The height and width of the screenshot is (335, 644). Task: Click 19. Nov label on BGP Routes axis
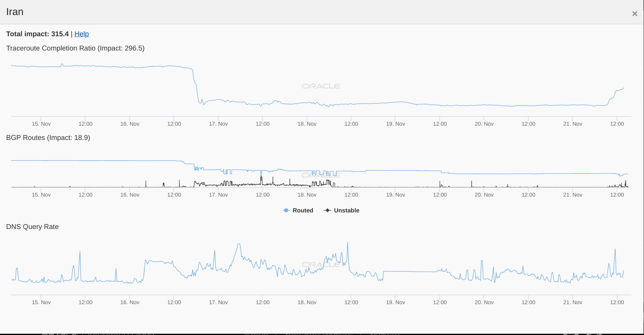pos(395,195)
